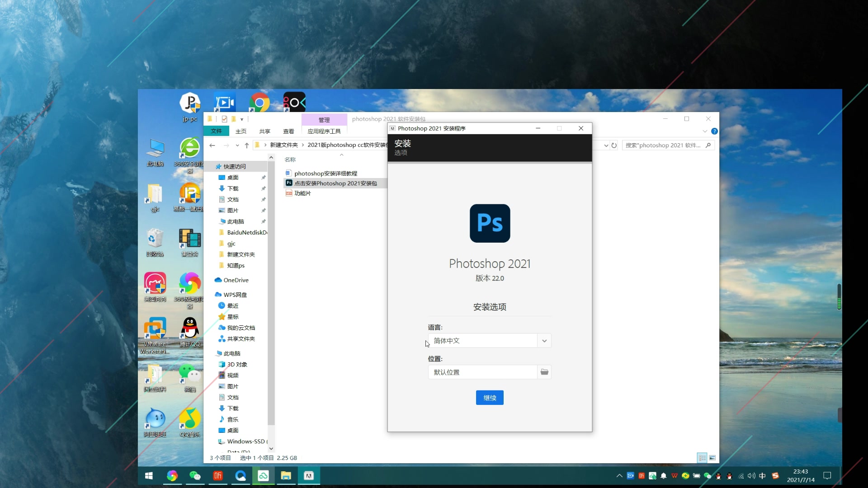Open the address bar history dropdown
The width and height of the screenshot is (868, 488).
(x=606, y=145)
